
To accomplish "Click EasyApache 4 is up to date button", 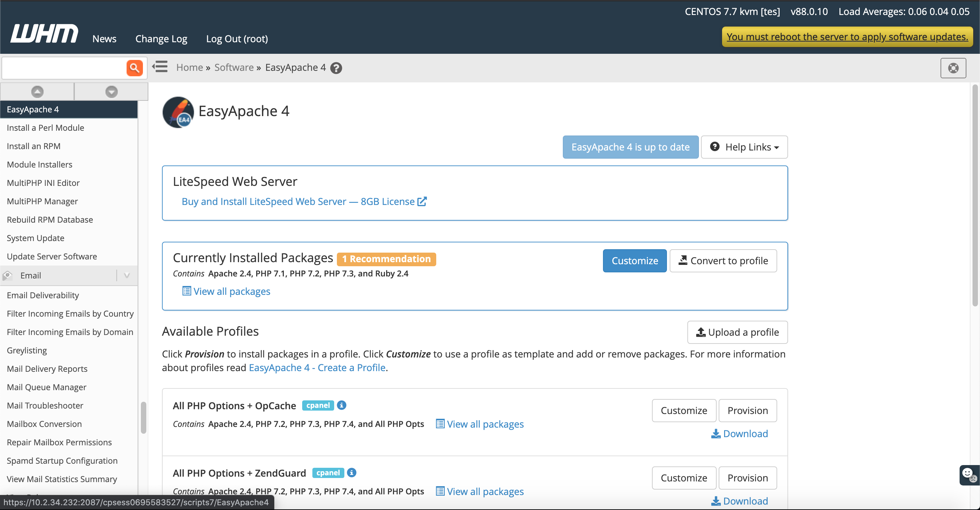I will click(631, 147).
